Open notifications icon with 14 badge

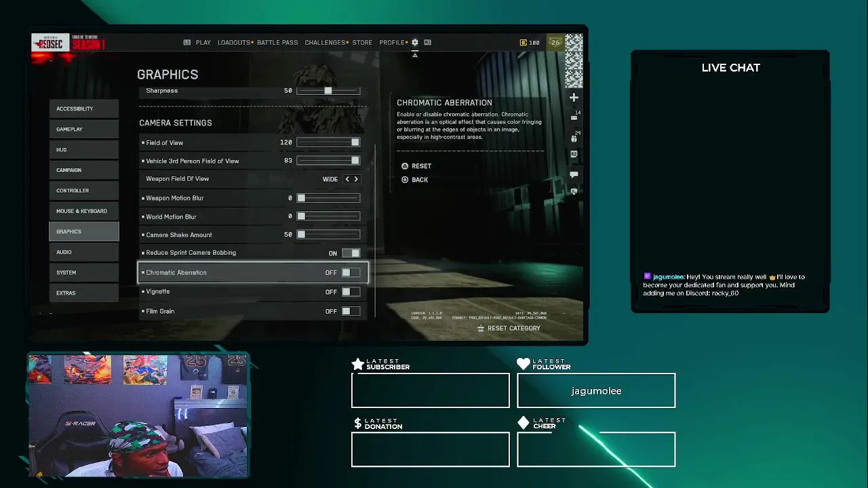(574, 117)
